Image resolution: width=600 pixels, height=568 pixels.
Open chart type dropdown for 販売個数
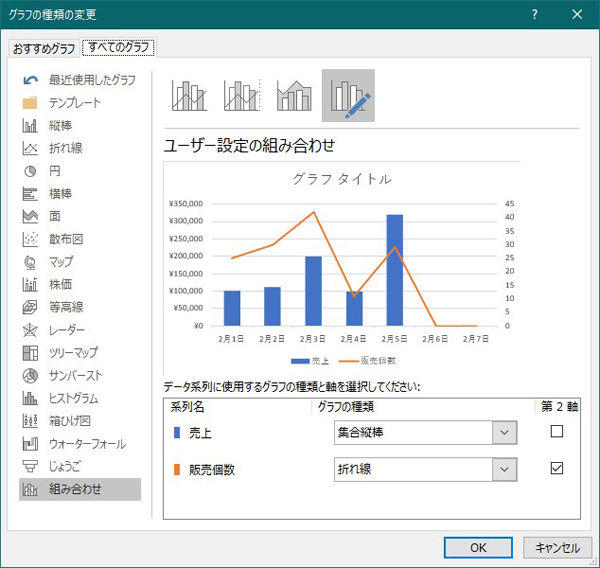505,469
